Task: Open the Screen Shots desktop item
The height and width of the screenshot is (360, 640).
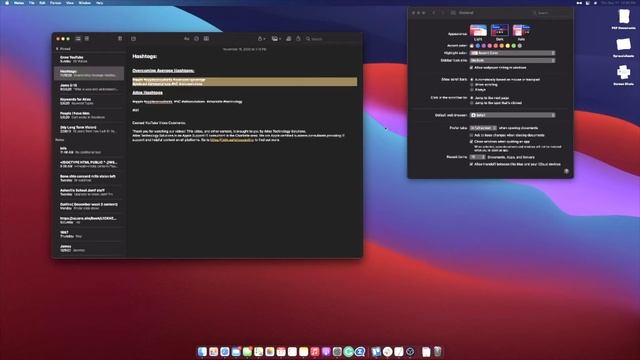Action: click(x=623, y=75)
